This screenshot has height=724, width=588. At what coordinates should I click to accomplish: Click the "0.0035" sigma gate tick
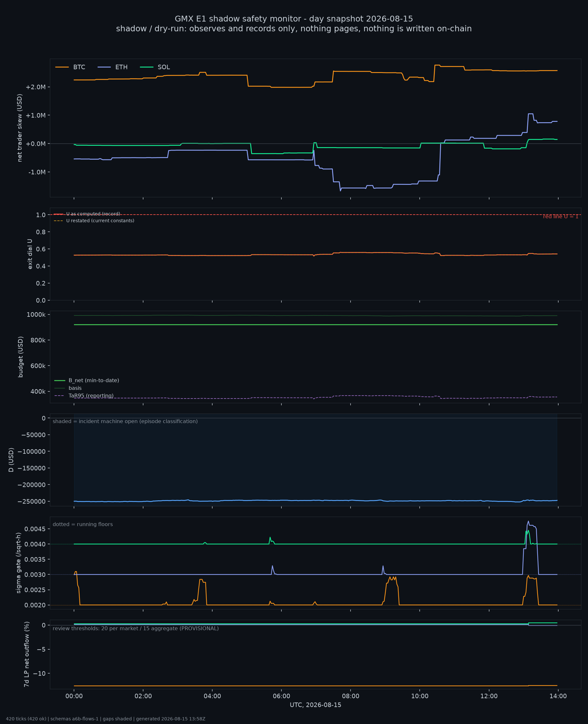pos(35,560)
